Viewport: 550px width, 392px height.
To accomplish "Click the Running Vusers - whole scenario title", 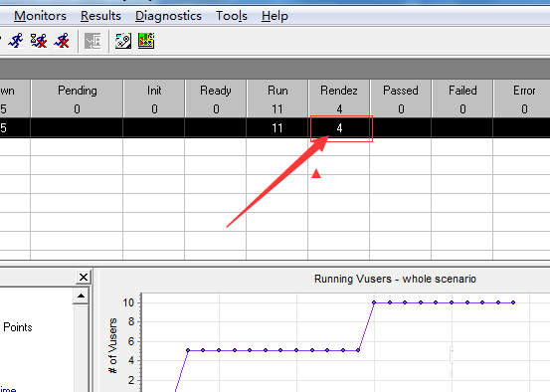I will pos(395,279).
